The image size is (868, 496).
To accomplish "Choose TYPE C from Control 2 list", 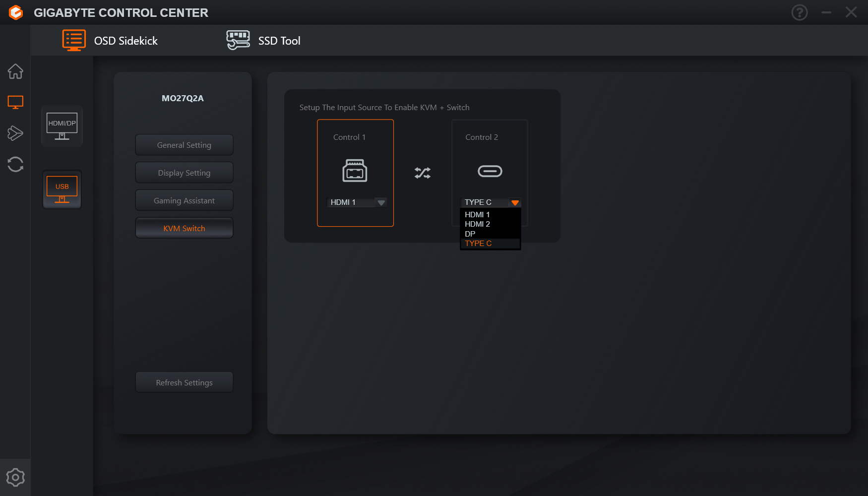I will pos(491,244).
